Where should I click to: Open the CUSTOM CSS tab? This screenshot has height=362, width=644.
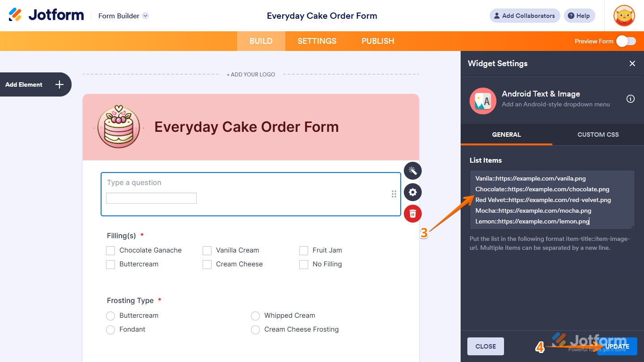point(598,135)
